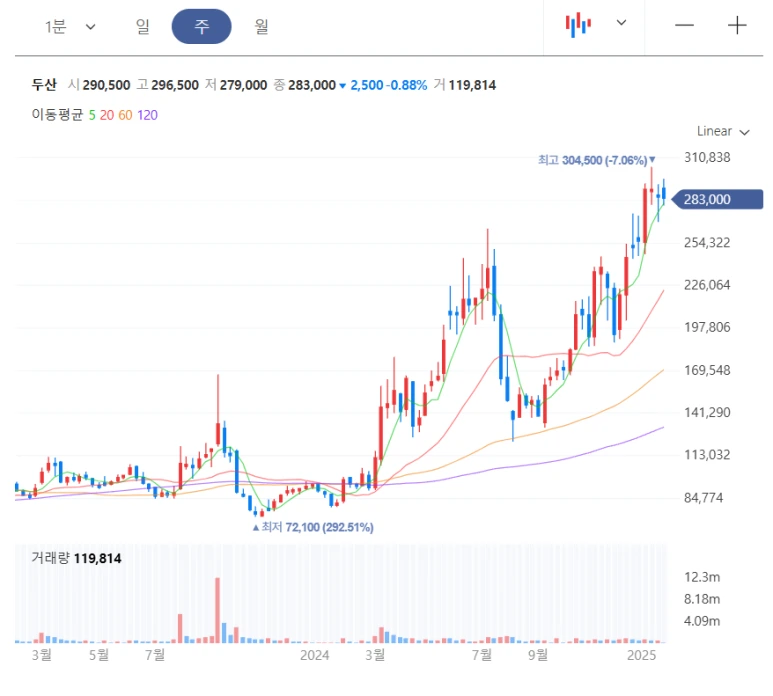Click the 310,838 price axis label

(x=707, y=157)
